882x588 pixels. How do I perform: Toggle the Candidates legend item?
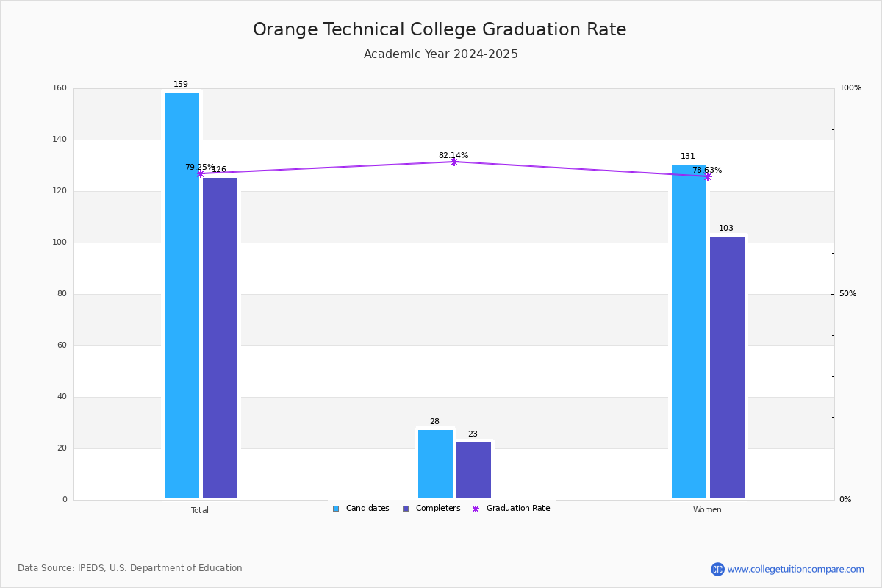(360, 509)
